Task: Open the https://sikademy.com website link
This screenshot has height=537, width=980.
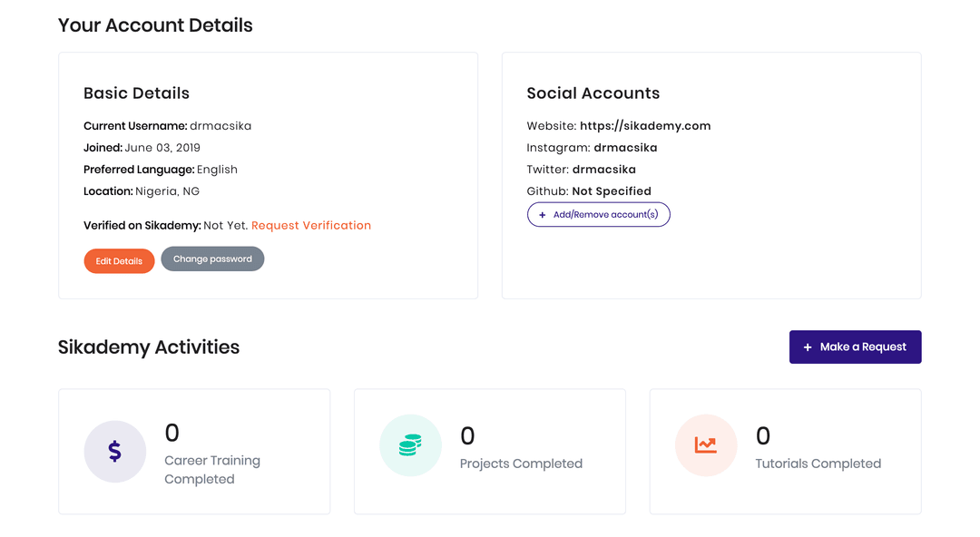Action: coord(645,126)
